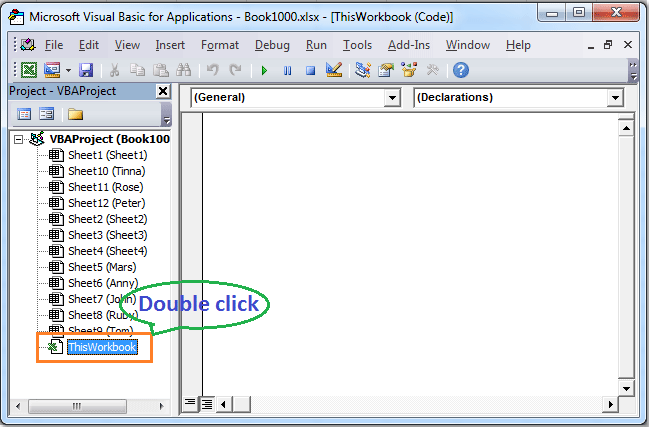
Task: Click code window scroll down arrow
Action: pos(626,388)
